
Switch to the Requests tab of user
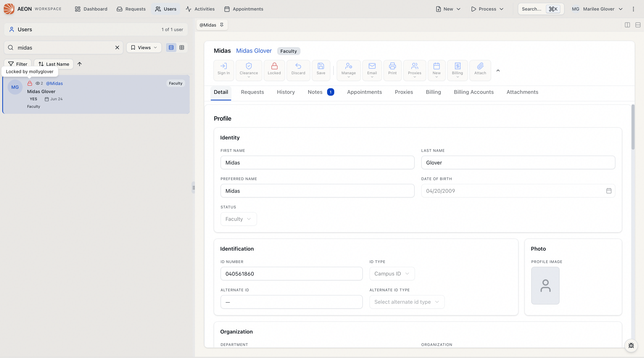[252, 92]
